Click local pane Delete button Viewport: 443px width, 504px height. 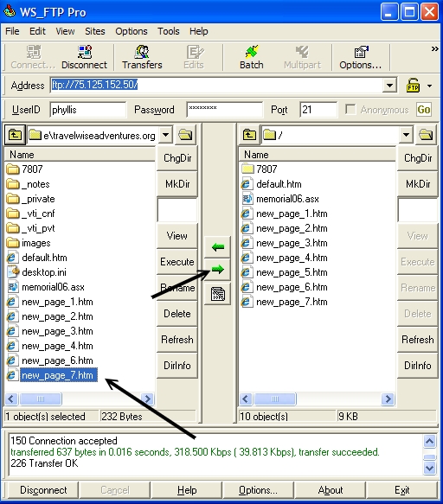[177, 314]
